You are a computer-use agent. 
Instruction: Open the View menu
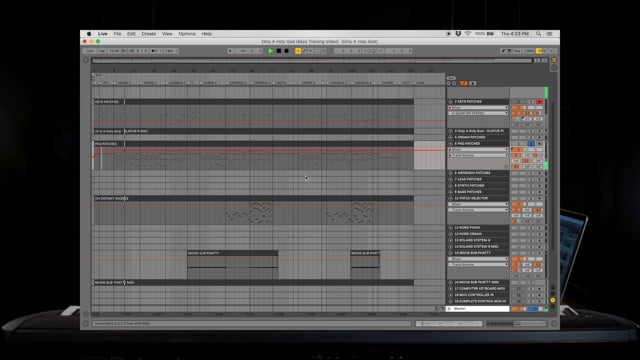167,34
